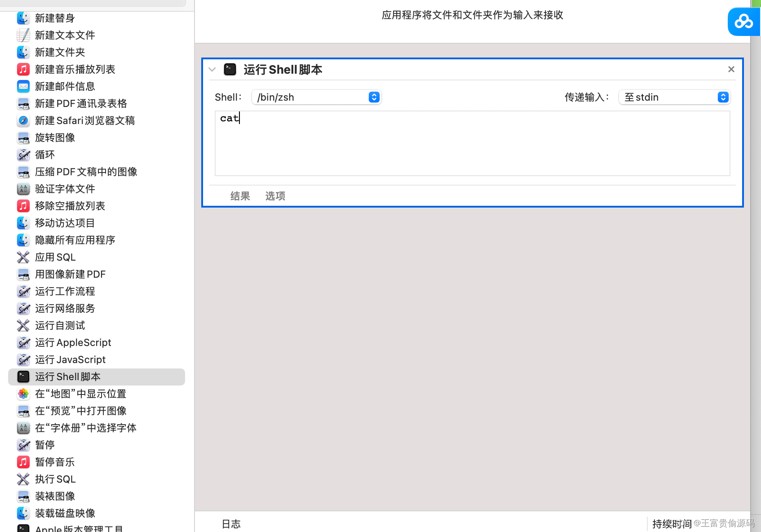Click the Automator icon for 运行 AppleScript
Screen dimensions: 761x532
click(x=23, y=342)
